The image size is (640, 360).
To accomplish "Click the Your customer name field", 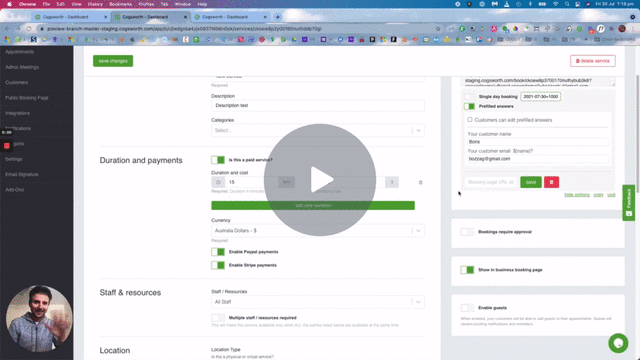I will click(x=538, y=142).
